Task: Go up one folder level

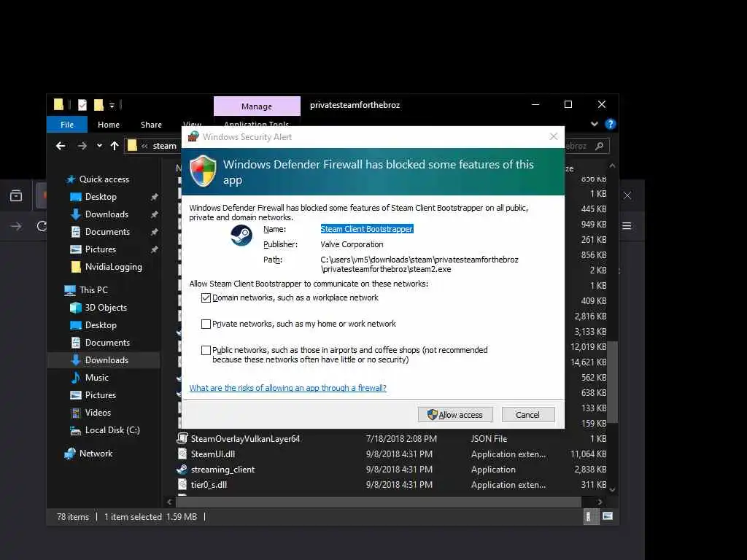Action: 115,146
